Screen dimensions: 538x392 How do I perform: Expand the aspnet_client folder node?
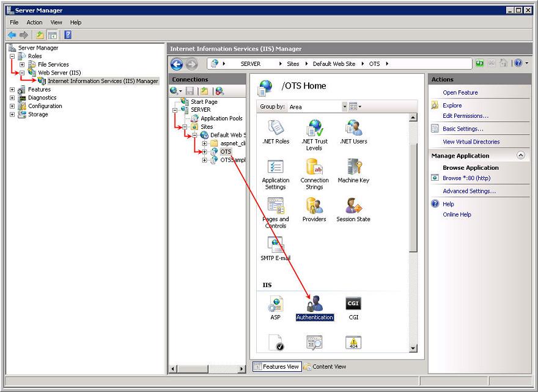(x=204, y=143)
